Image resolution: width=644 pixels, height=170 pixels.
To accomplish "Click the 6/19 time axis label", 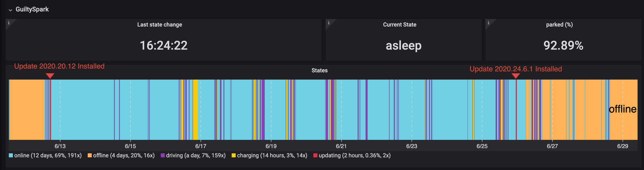I will click(x=271, y=146).
